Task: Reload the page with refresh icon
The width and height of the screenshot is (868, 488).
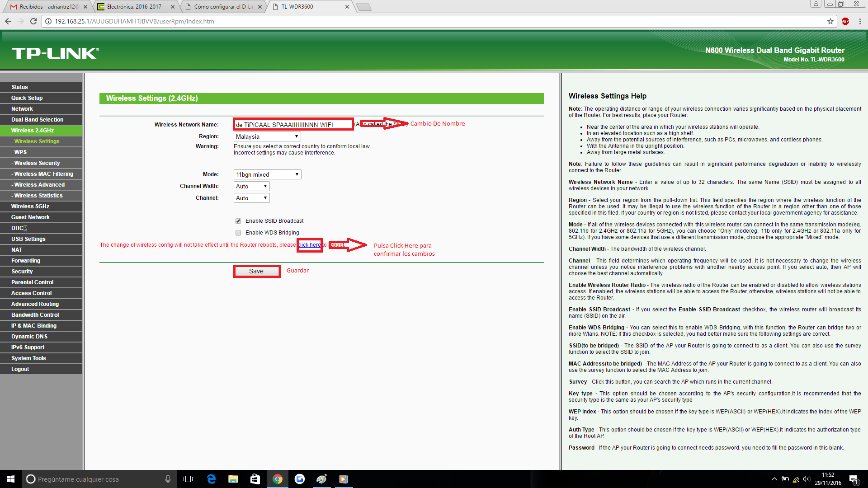Action: tap(33, 21)
